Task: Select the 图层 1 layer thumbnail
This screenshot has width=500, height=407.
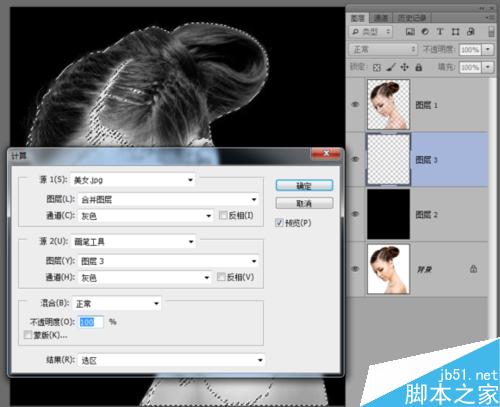Action: [x=388, y=104]
